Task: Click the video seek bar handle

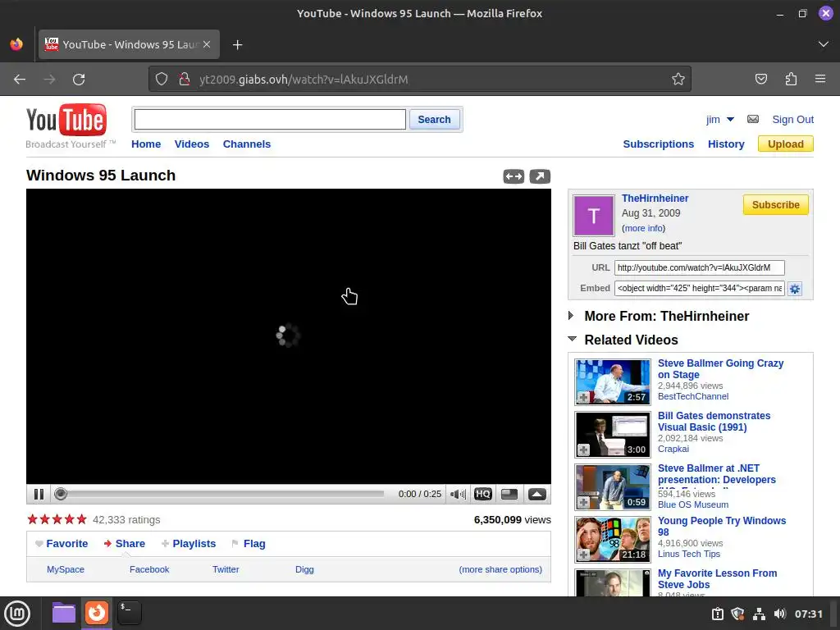Action: pyautogui.click(x=61, y=494)
